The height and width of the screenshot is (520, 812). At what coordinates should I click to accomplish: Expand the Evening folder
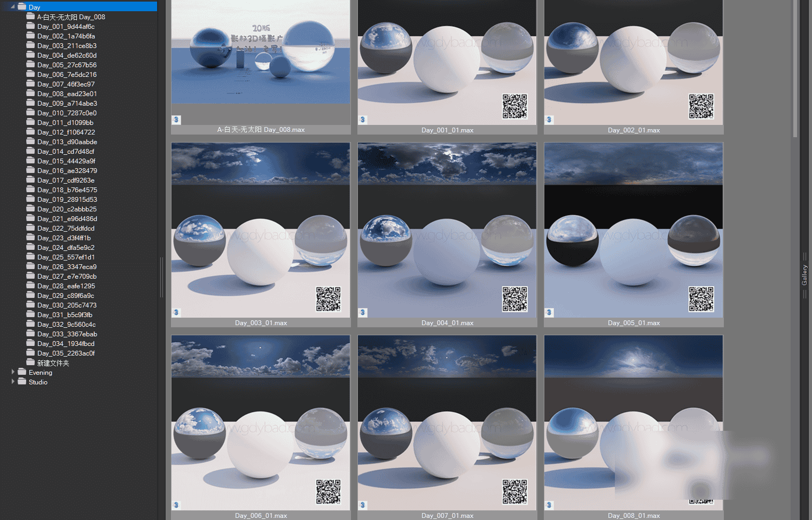point(13,372)
